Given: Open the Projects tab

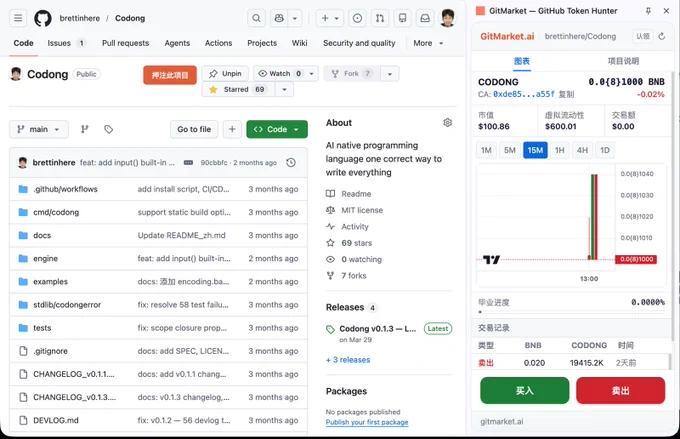Looking at the screenshot, I should point(262,43).
